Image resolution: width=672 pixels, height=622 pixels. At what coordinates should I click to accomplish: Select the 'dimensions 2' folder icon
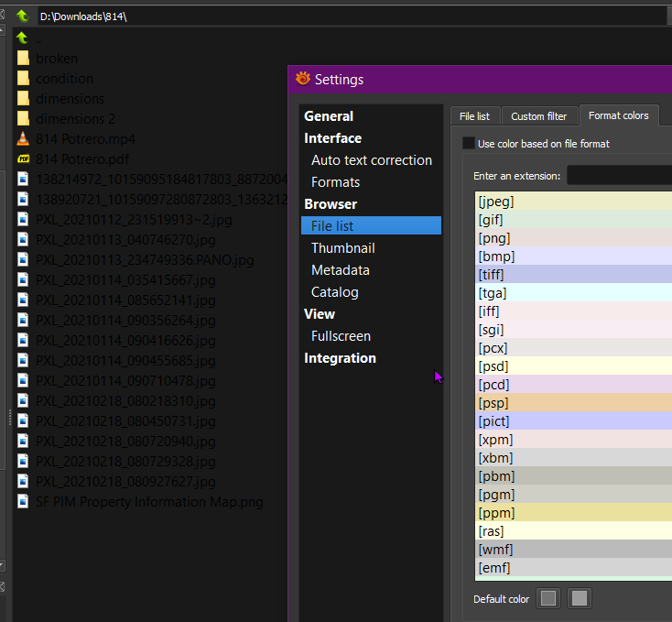tap(23, 119)
